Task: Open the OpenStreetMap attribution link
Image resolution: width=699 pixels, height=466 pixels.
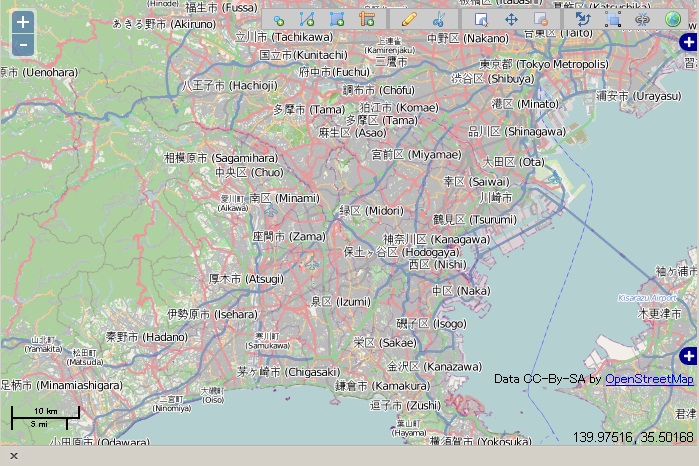Action: point(649,379)
